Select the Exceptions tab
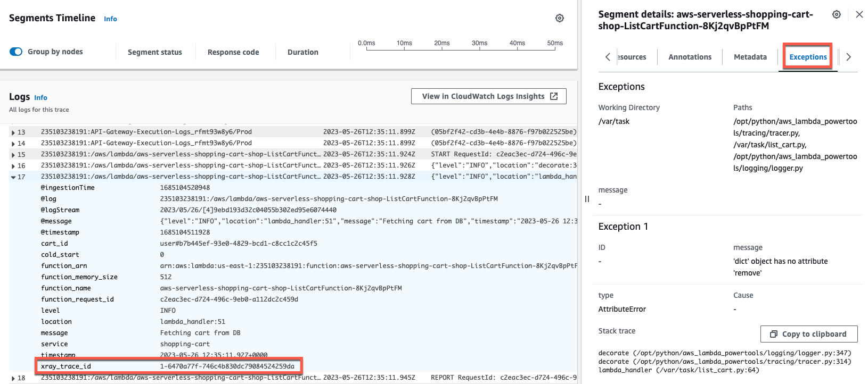 [808, 57]
